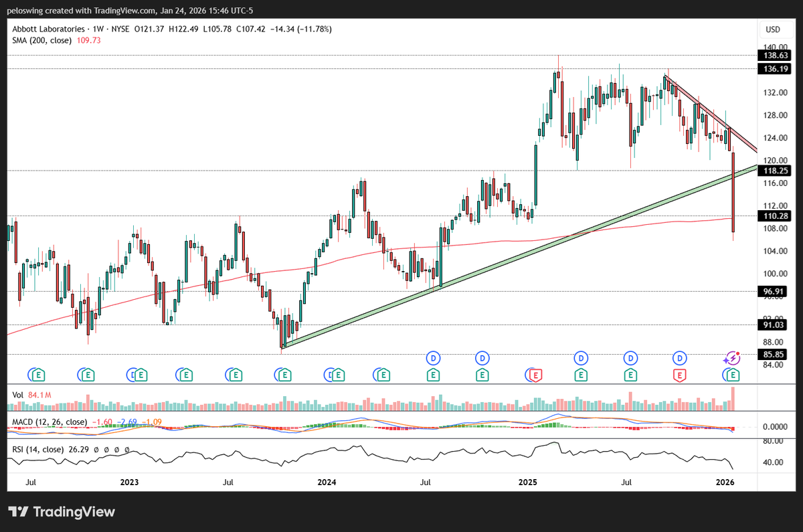
Task: Click the earnings marker below the lightning icon
Action: [x=734, y=375]
